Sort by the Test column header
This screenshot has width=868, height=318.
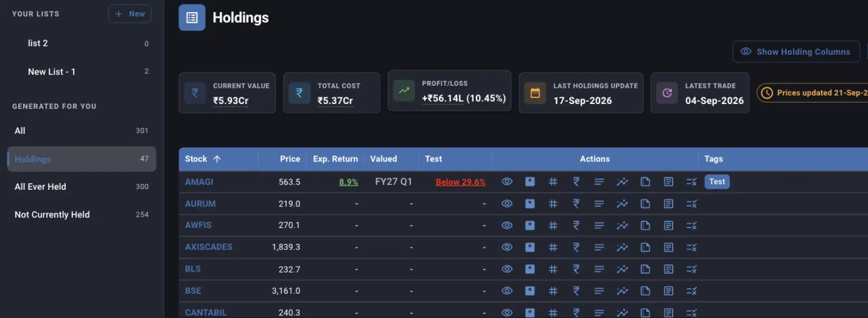coord(433,159)
